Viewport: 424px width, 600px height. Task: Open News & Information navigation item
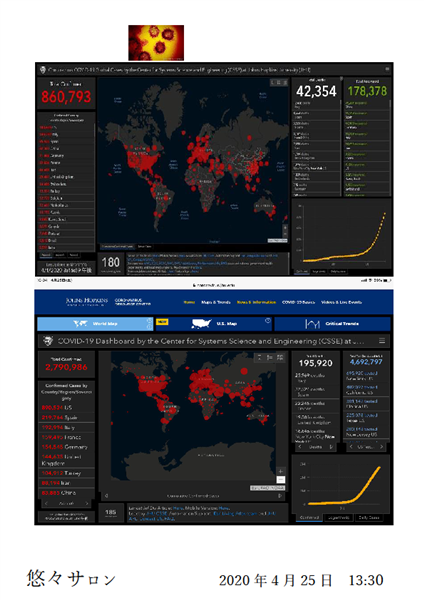pos(256,302)
